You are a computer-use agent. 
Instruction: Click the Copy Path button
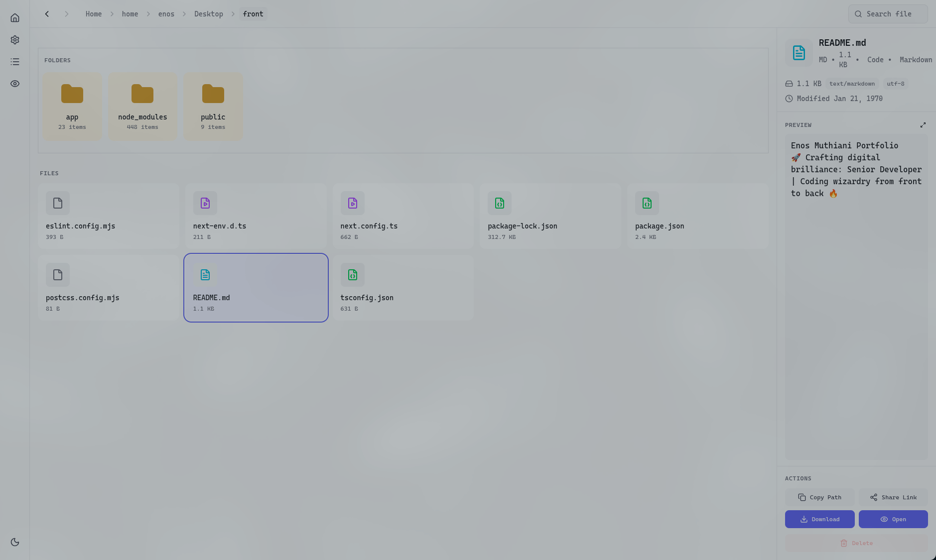819,497
